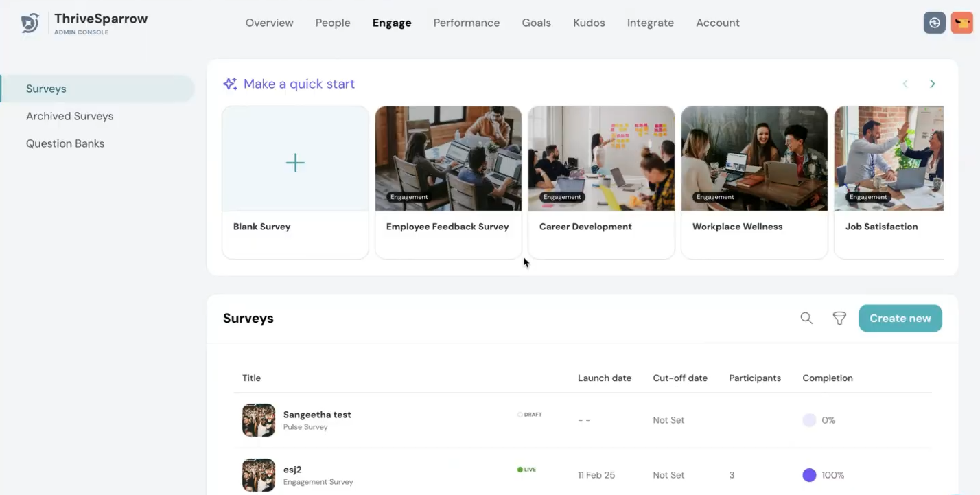Click the ThriveSparrow logo icon

[x=30, y=23]
